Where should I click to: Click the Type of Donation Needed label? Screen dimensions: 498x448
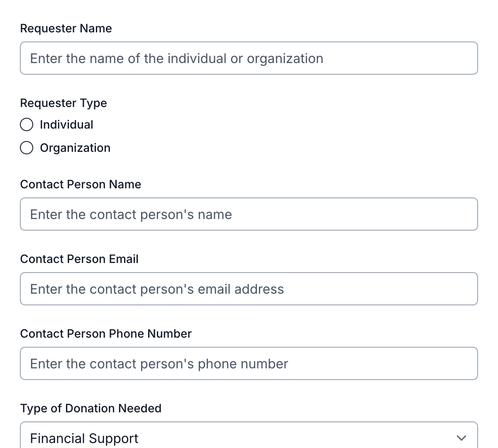pyautogui.click(x=90, y=408)
